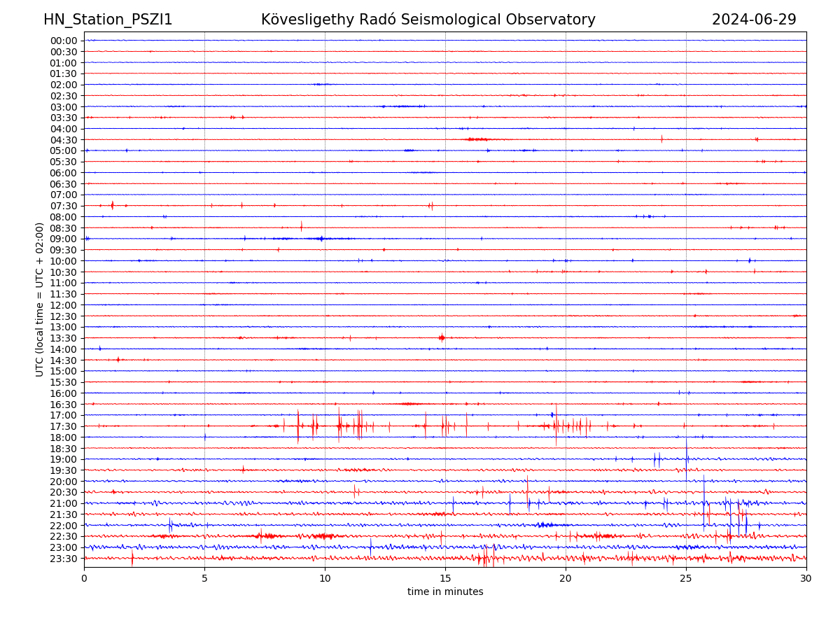Click the red burst on the 04:30 trace
The height and width of the screenshot is (630, 840).
click(477, 139)
